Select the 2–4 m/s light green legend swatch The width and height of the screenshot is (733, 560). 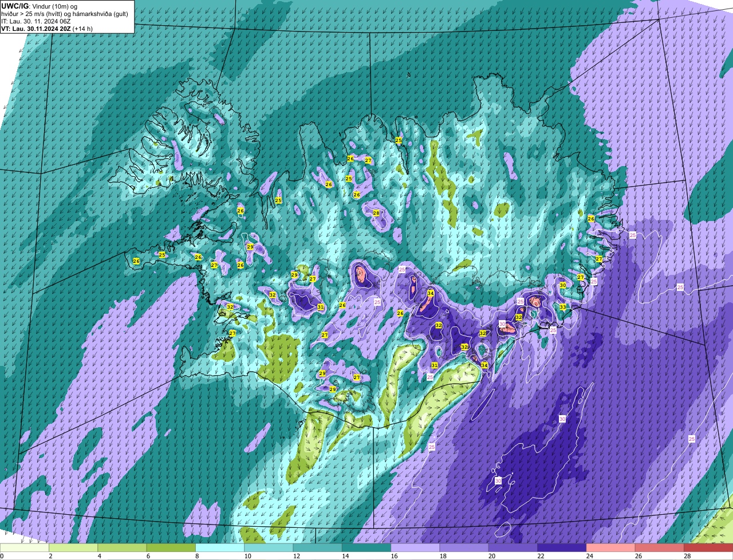pos(73,547)
